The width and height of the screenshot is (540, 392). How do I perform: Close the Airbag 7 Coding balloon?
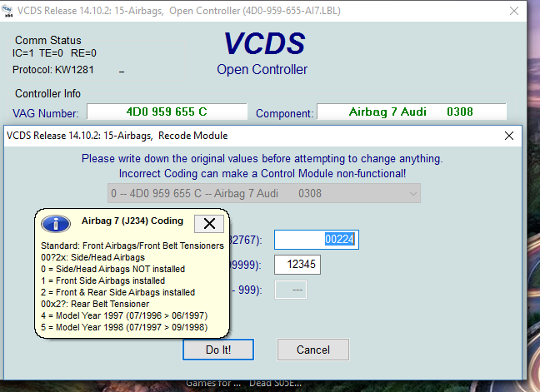click(x=209, y=223)
